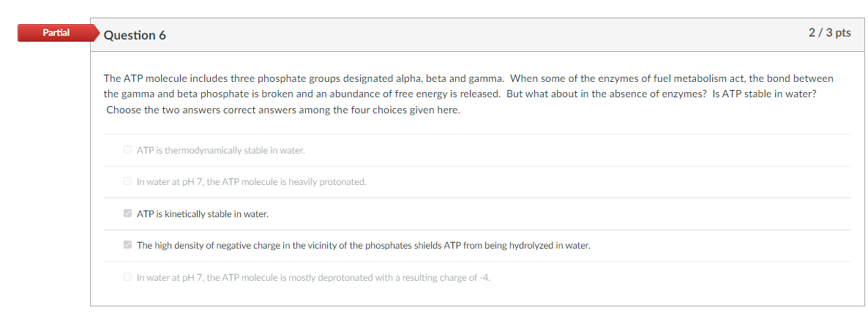Click the red 'Partial' badge

pyautogui.click(x=56, y=33)
